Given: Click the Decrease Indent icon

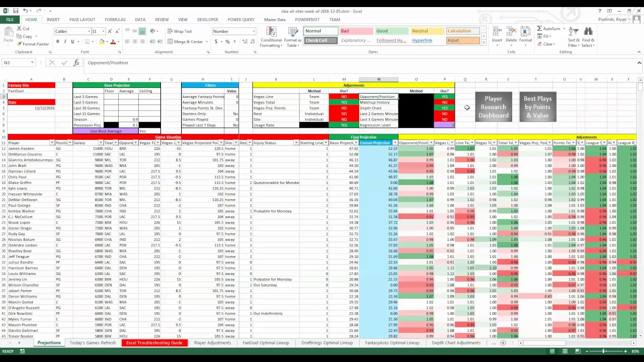Looking at the screenshot, I should 152,42.
